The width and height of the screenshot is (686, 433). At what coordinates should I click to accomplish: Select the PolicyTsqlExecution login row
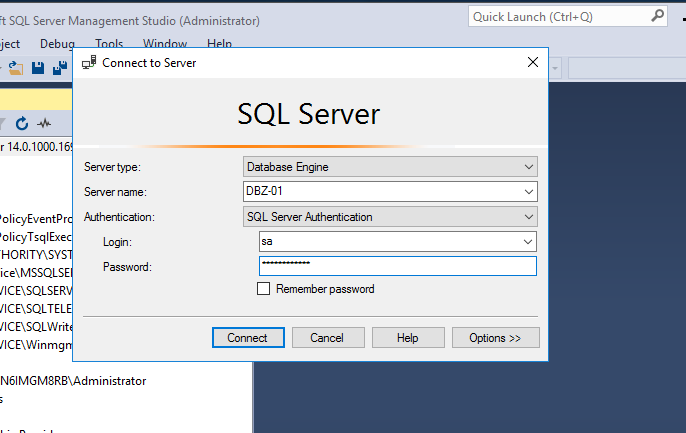click(36, 237)
